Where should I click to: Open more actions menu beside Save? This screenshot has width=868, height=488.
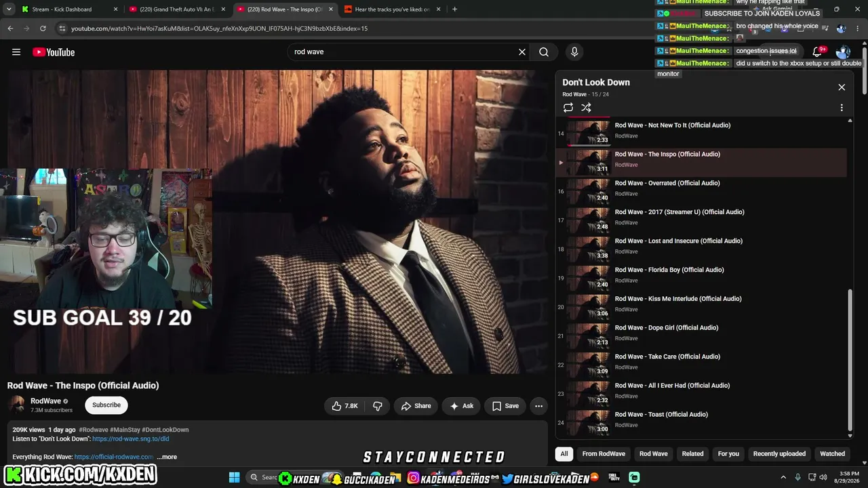point(538,406)
